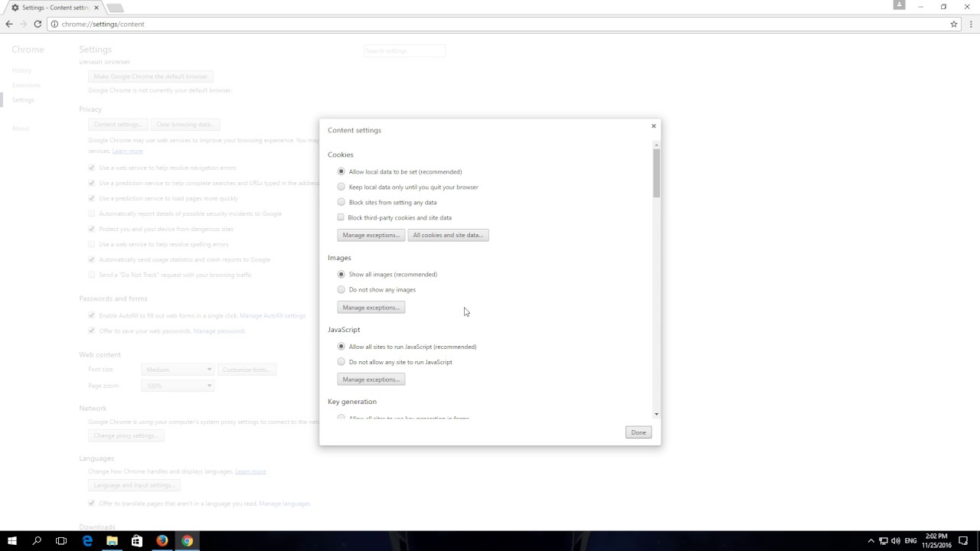
Task: Click the Search settings field
Action: tap(404, 51)
